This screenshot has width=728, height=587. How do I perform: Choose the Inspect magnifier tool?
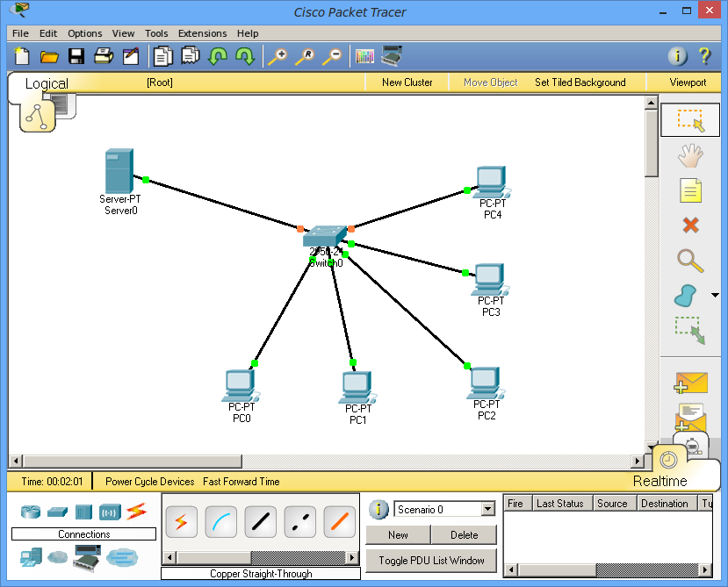(x=690, y=261)
